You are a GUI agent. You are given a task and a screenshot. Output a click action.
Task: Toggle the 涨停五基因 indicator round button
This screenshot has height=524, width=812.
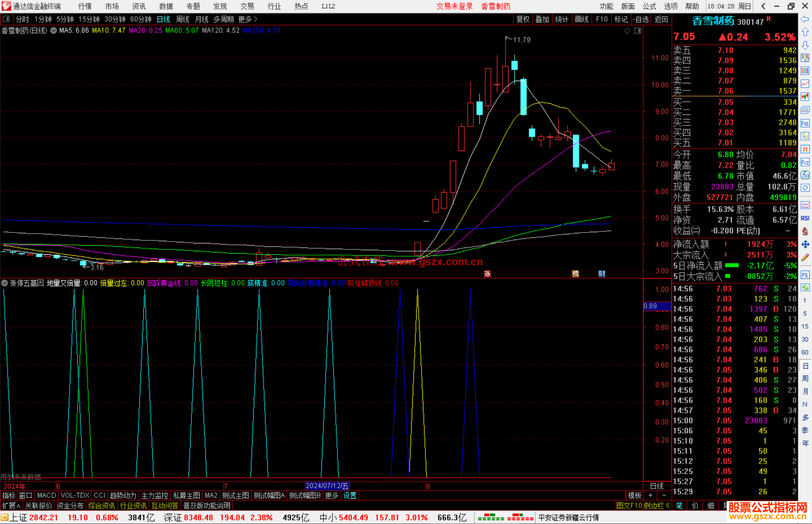tap(5, 283)
